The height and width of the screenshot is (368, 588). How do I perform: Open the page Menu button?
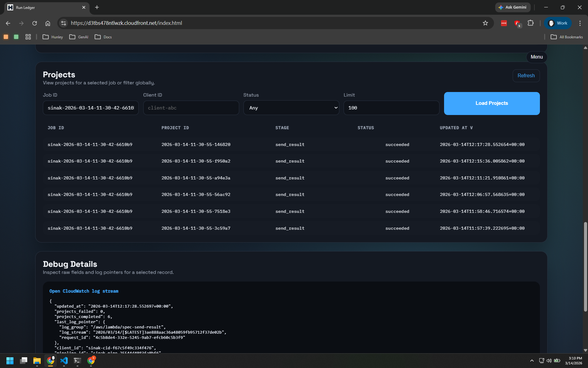[537, 57]
